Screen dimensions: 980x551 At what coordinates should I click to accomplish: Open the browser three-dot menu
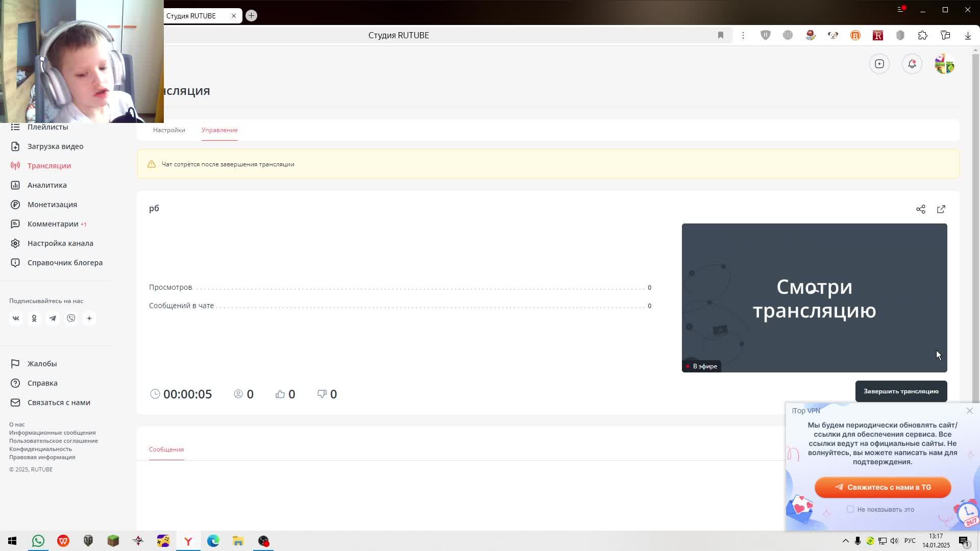[x=743, y=35]
